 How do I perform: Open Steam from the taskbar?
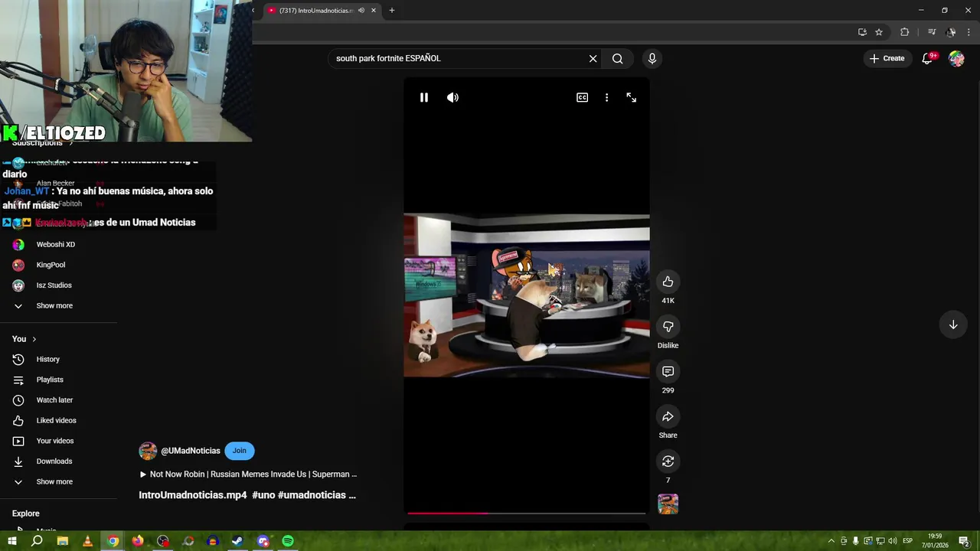coord(237,541)
